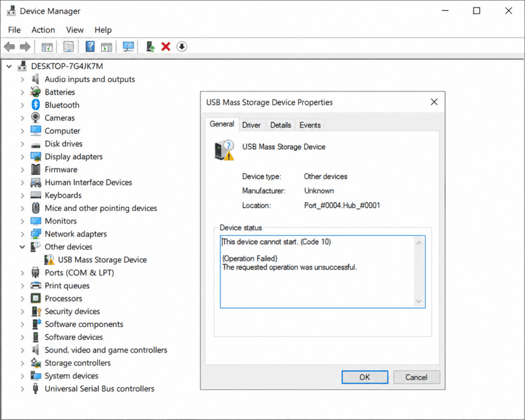
Task: Click the Processors category icon
Action: pos(35,298)
